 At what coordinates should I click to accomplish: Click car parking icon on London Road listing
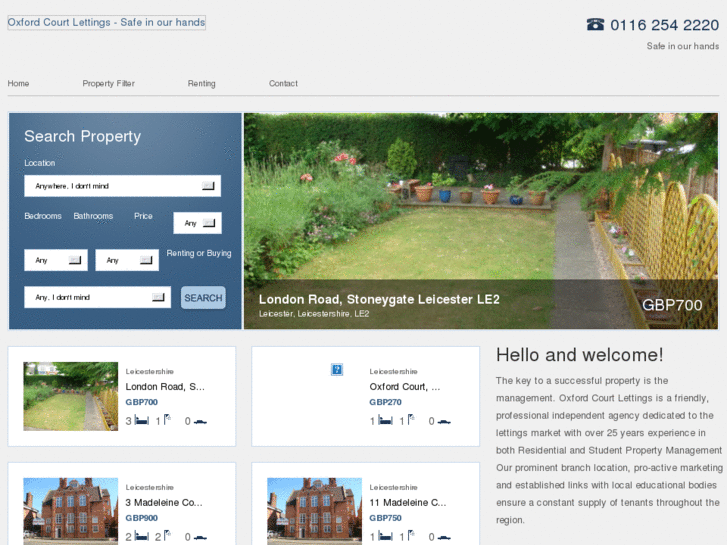point(200,422)
